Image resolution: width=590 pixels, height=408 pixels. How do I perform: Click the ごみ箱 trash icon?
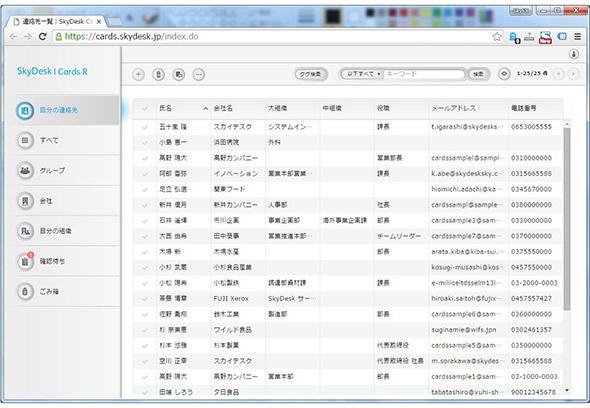pyautogui.click(x=25, y=291)
